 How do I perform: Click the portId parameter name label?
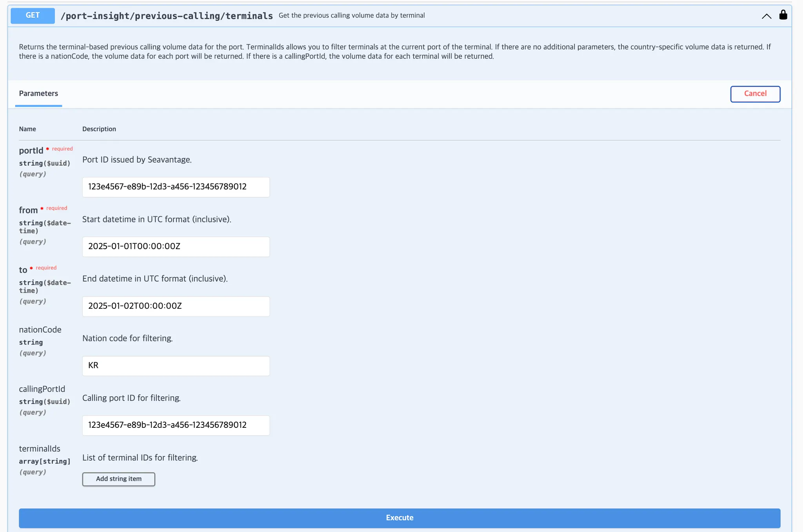31,151
